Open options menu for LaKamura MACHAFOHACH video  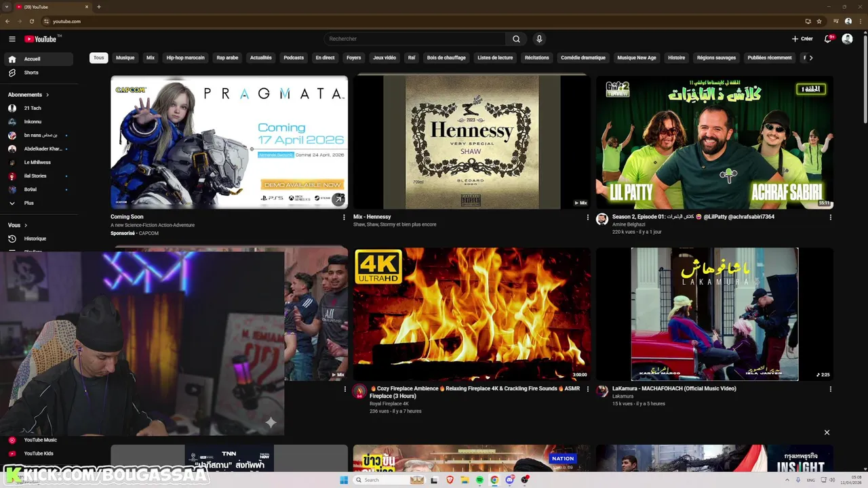(831, 389)
